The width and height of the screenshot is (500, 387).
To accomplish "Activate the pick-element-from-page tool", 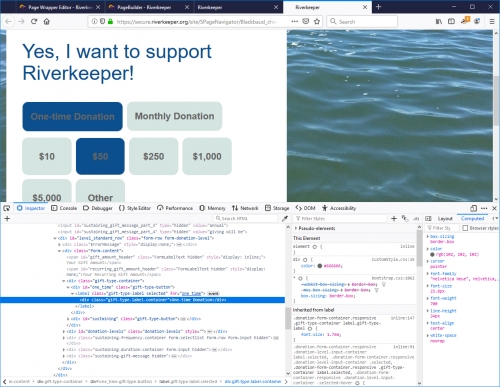I will pyautogui.click(x=6, y=208).
